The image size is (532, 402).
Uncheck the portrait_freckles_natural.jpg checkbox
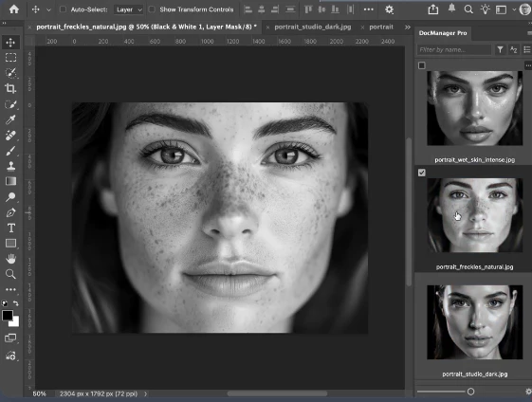[x=422, y=173]
